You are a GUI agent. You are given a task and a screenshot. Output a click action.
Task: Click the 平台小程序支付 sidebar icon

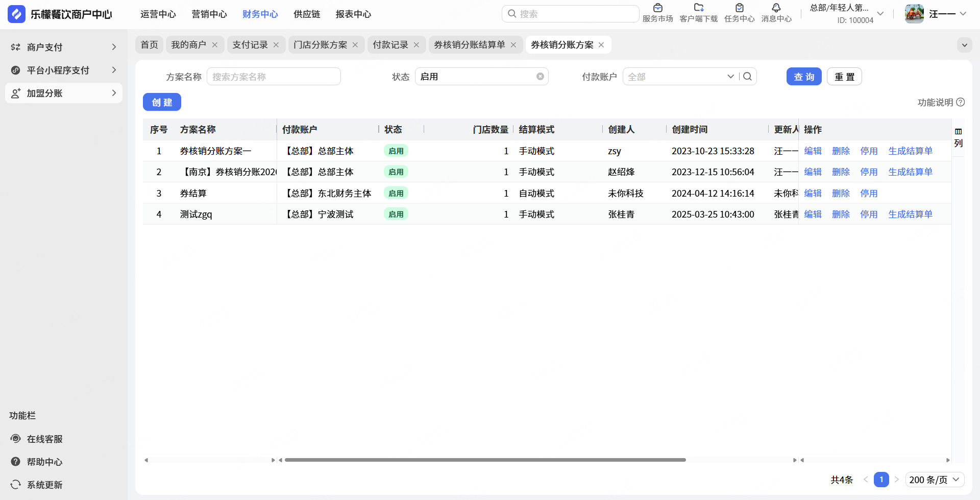16,70
